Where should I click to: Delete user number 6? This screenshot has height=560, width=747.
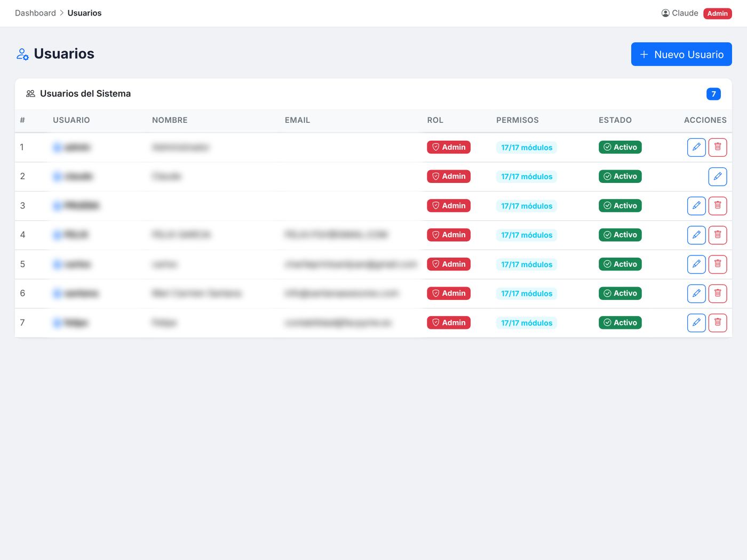point(718,293)
